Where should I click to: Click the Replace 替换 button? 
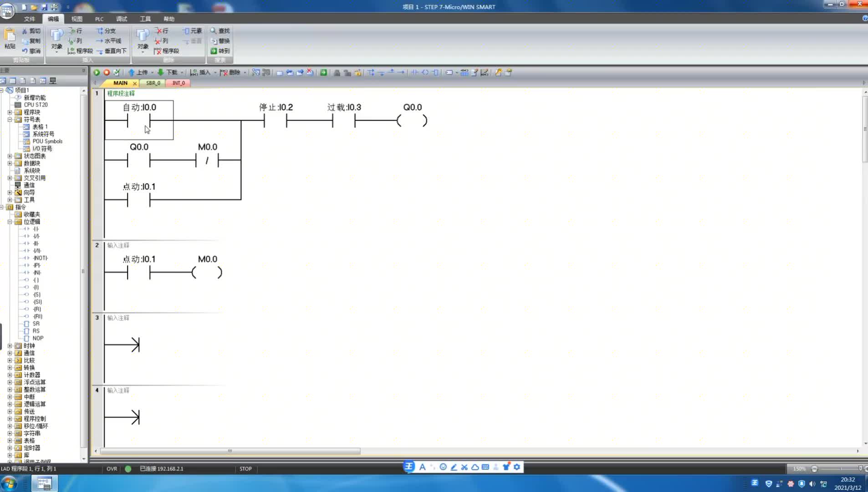pos(220,41)
